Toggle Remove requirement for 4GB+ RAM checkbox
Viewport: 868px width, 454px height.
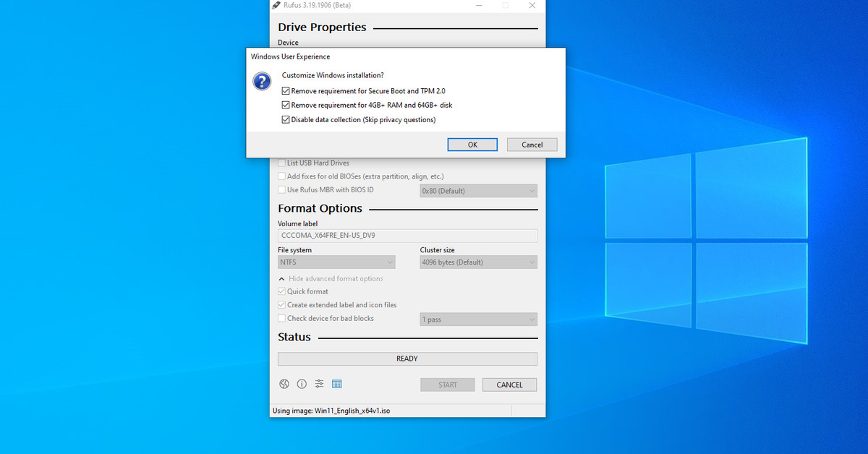pyautogui.click(x=286, y=106)
